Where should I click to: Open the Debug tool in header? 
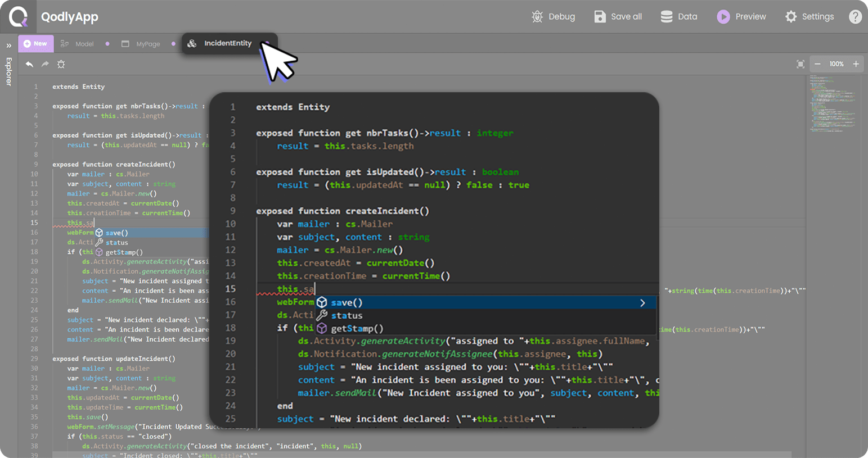tap(537, 17)
